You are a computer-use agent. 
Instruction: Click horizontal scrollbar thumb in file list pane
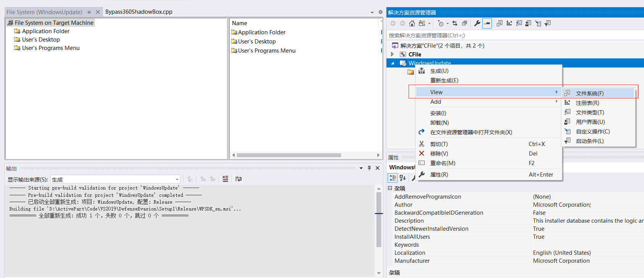pyautogui.click(x=289, y=155)
